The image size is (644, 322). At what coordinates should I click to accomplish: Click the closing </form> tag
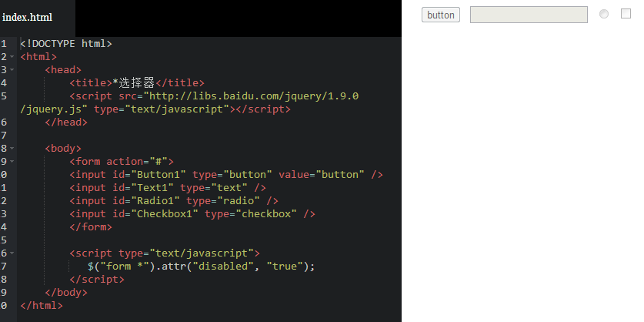coord(91,227)
